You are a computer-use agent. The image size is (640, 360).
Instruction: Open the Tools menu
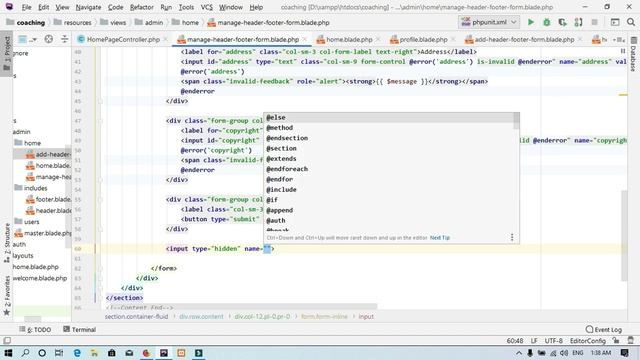[x=186, y=7]
